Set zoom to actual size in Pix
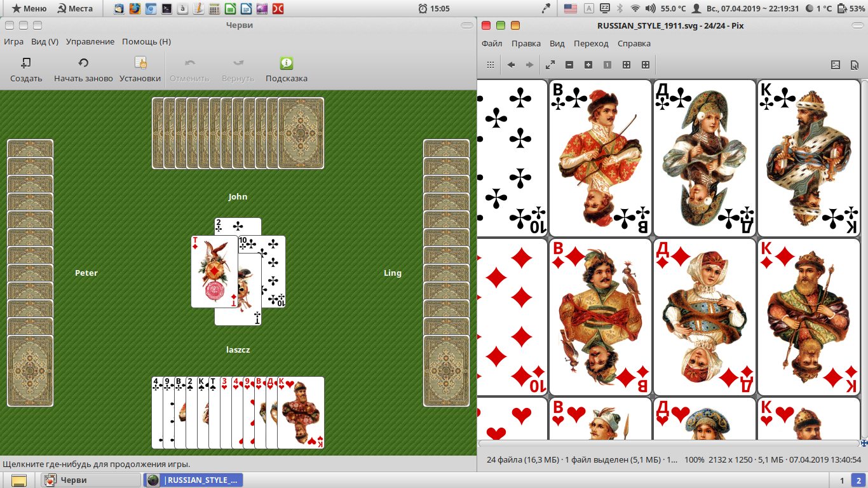This screenshot has height=488, width=868. click(x=607, y=65)
